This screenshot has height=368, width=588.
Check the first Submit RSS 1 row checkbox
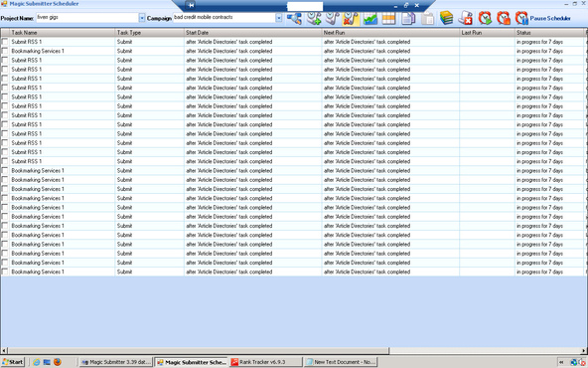[x=5, y=42]
